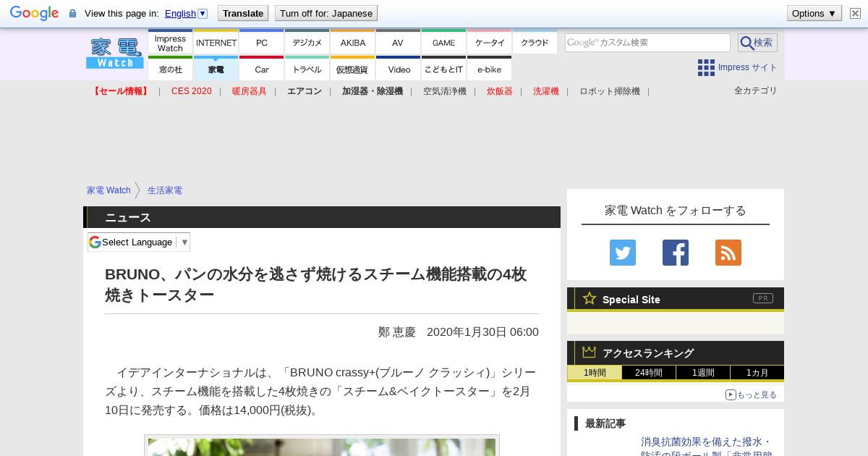Open the 空気清浄機 category link
This screenshot has width=868, height=456.
pos(445,91)
